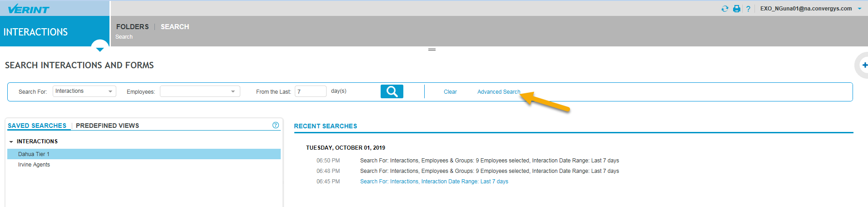Select the Saved Searches tab
868x207 pixels.
[37, 126]
